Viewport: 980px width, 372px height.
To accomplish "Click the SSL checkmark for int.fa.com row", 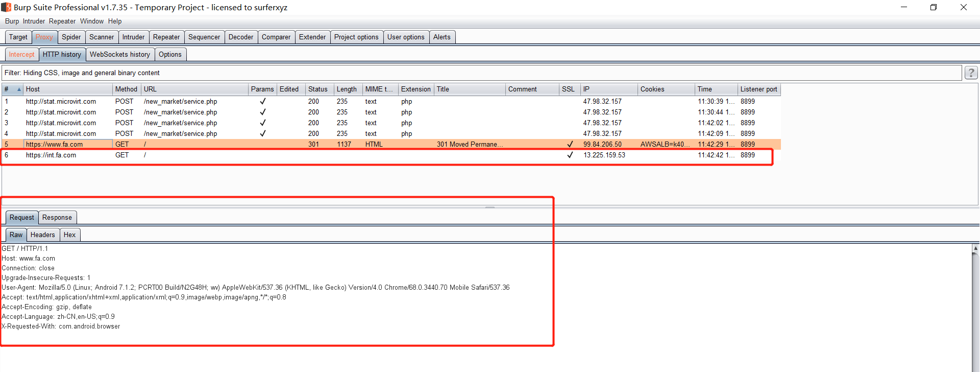I will coord(570,155).
